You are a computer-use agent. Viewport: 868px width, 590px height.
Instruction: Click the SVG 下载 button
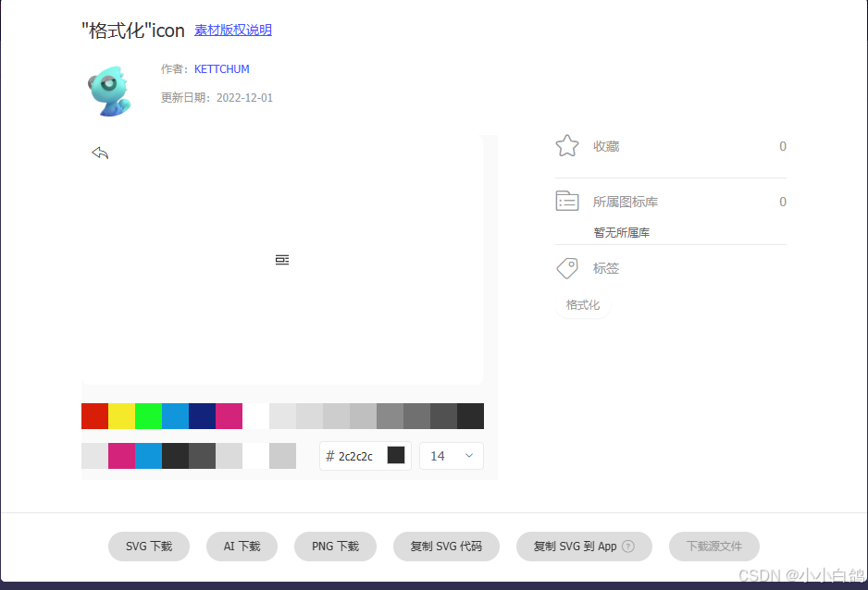pos(149,547)
